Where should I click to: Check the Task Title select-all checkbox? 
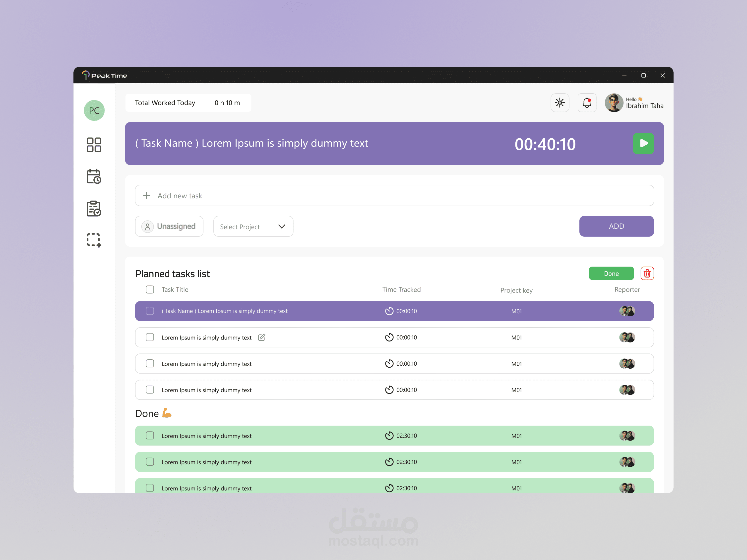150,290
